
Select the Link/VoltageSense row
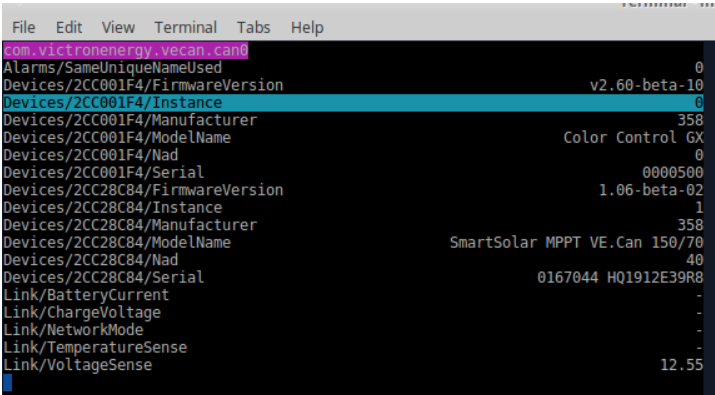(353, 365)
